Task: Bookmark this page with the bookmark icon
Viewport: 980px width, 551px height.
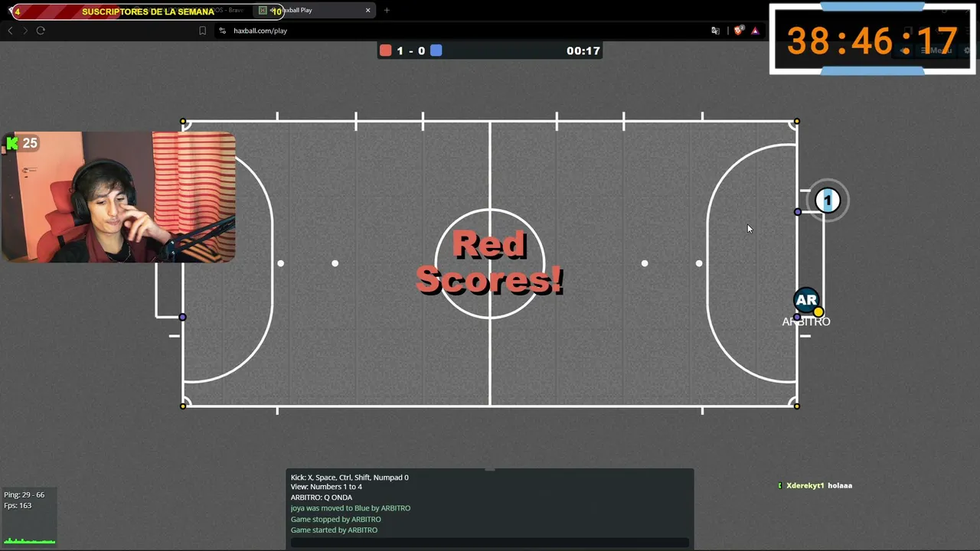Action: [x=202, y=31]
